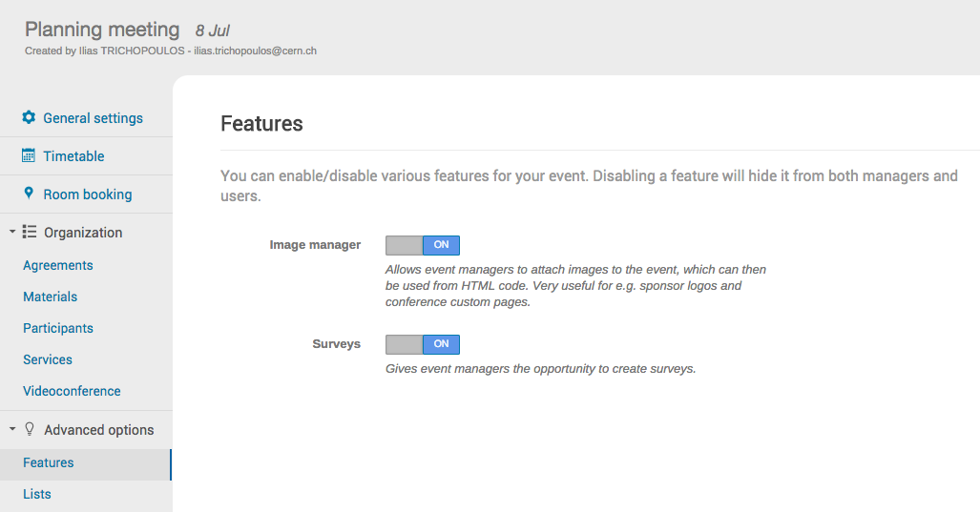This screenshot has width=980, height=512.
Task: Click the Organization list icon
Action: [30, 232]
